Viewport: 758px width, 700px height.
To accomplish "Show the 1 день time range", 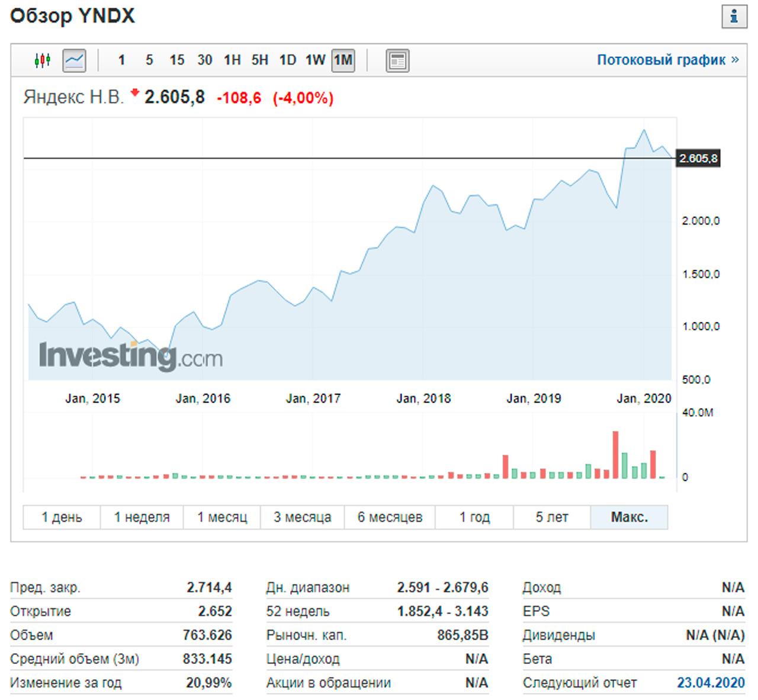I will click(x=62, y=517).
